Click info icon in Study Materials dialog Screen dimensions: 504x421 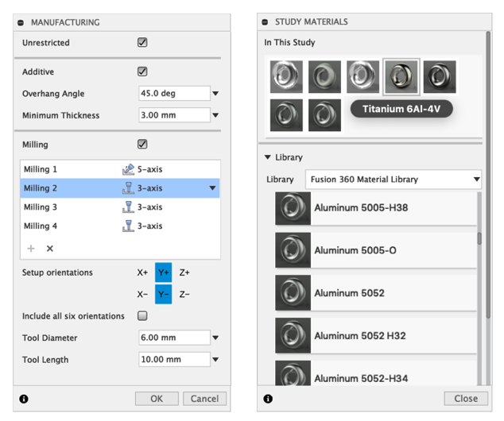(268, 399)
